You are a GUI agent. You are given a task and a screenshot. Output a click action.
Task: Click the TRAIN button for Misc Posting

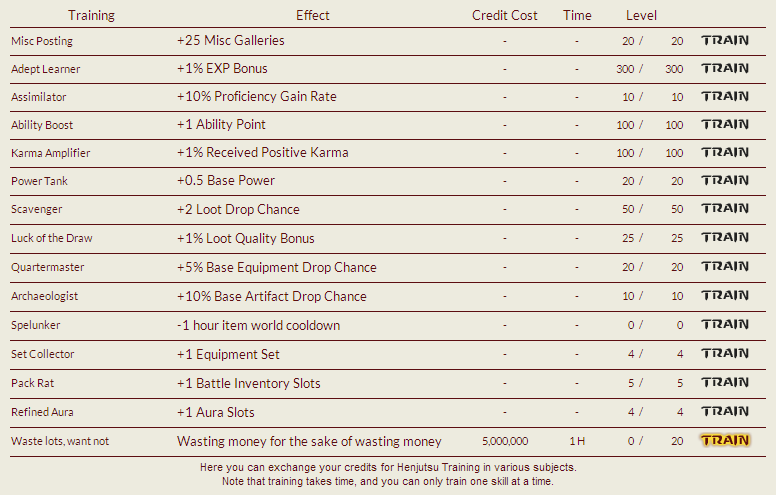click(725, 40)
